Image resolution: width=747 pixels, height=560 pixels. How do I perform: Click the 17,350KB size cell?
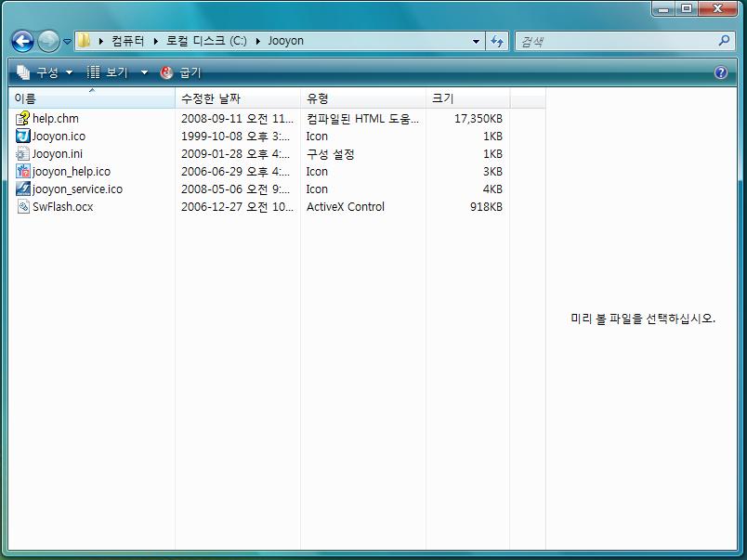pyautogui.click(x=478, y=119)
